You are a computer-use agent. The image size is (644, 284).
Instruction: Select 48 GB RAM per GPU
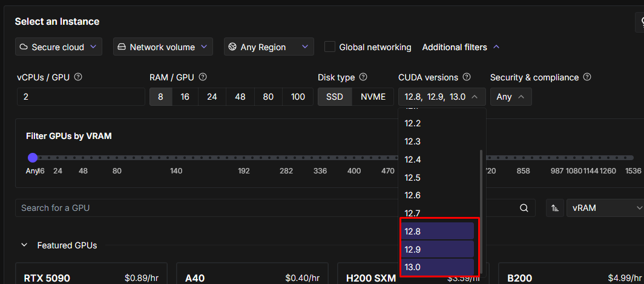(240, 97)
